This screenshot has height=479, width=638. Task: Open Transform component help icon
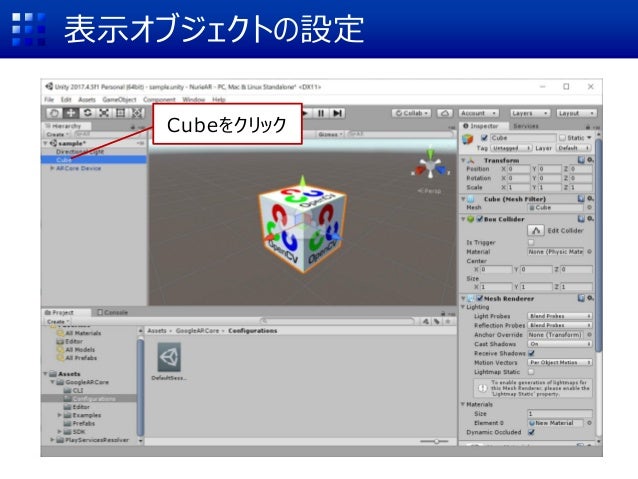pyautogui.click(x=581, y=160)
